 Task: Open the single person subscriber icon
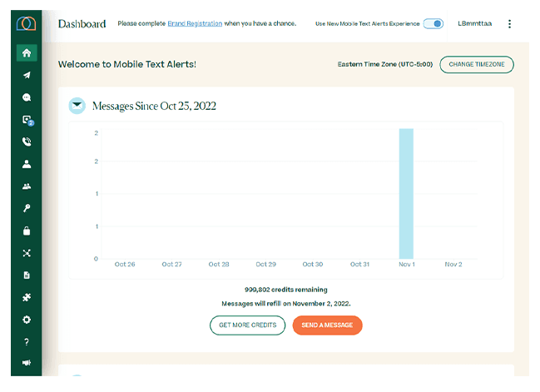pyautogui.click(x=27, y=164)
